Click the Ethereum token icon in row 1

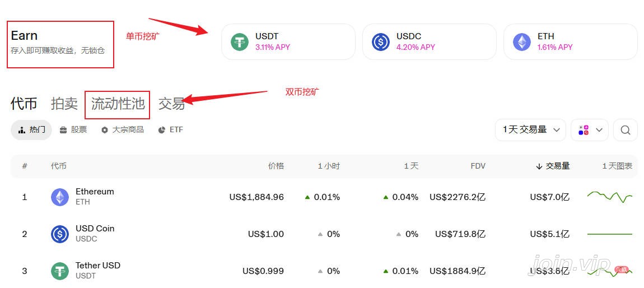[60, 197]
